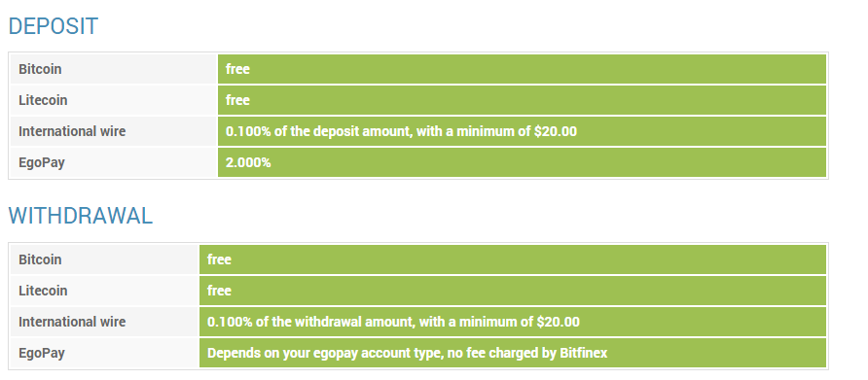
Task: Select Bitcoin label in the withdrawal table
Action: pos(40,259)
